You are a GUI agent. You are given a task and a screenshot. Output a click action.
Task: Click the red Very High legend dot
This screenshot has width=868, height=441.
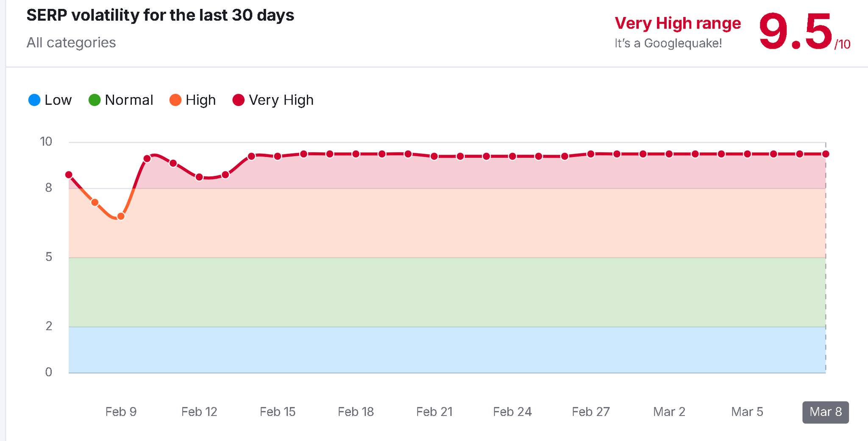coord(239,100)
